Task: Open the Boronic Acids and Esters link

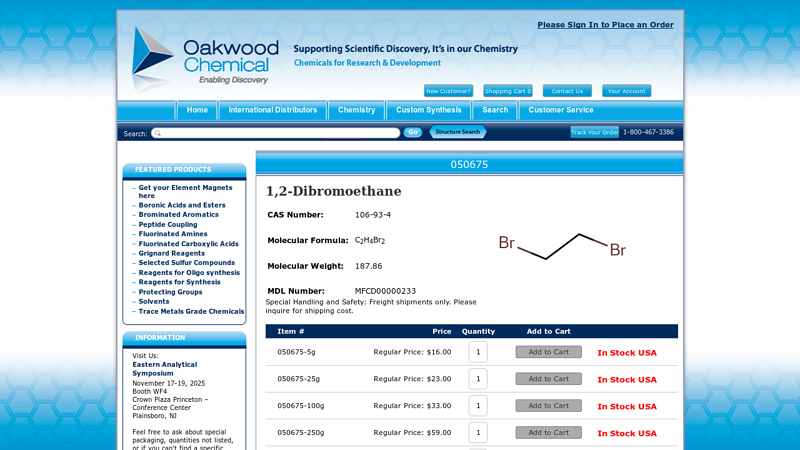Action: tap(182, 205)
